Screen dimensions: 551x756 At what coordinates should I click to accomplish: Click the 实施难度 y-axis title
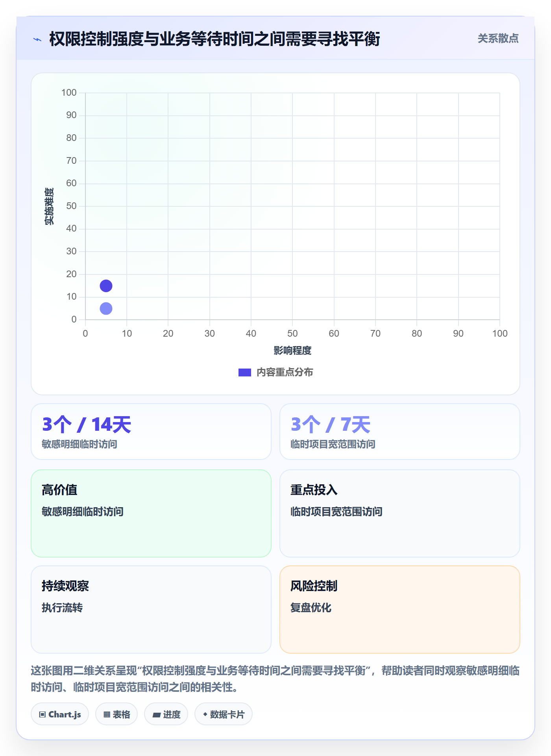tap(49, 206)
